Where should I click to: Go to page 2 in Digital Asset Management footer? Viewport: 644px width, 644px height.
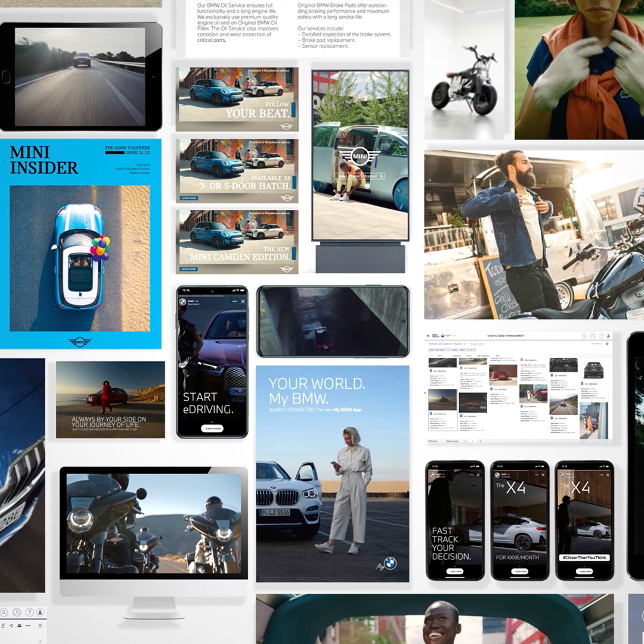481,441
